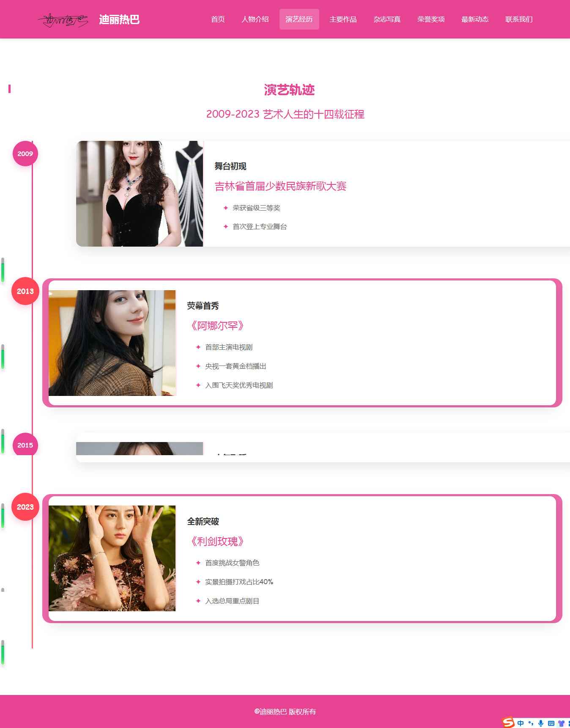Image resolution: width=570 pixels, height=728 pixels.
Task: Navigate to 杂志写真 section
Action: tap(387, 19)
